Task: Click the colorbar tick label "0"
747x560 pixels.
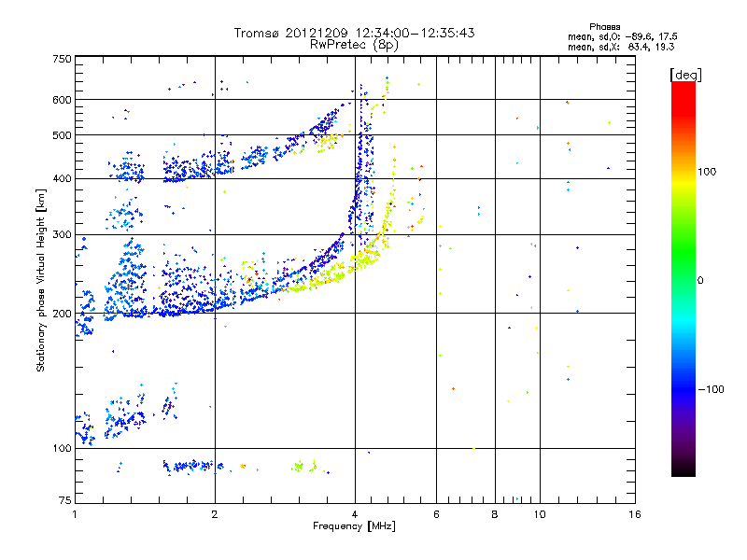Action: tap(700, 280)
